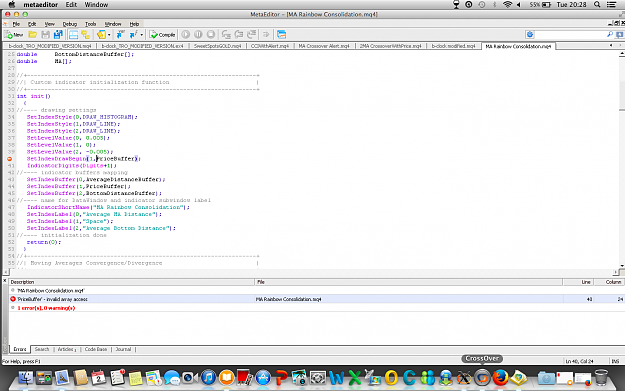Save the current file with the floppy icon
Screen dimensions: 625x391
click(45, 35)
